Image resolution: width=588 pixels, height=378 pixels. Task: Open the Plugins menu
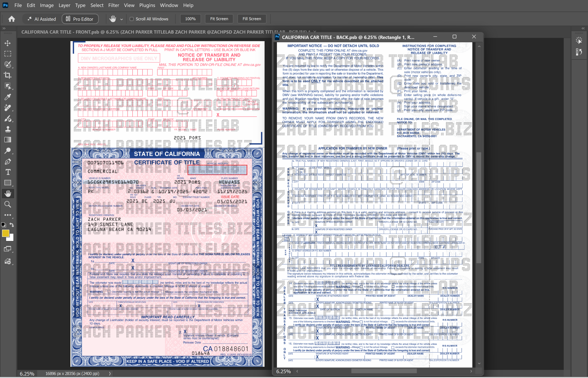click(147, 5)
